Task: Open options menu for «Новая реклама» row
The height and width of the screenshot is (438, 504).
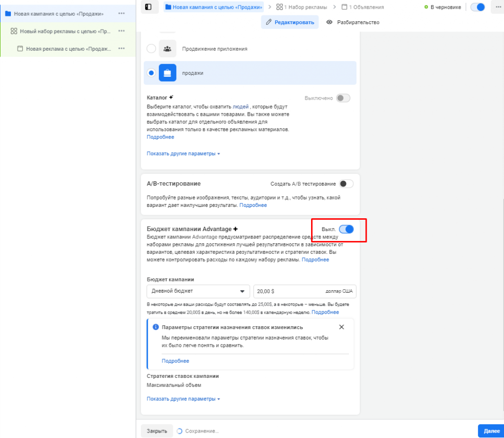Action: click(x=122, y=48)
